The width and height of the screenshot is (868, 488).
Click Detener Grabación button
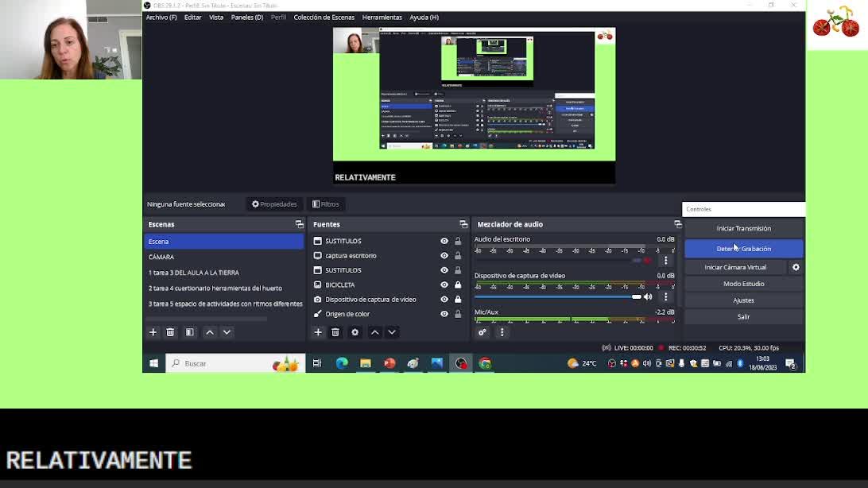coord(743,249)
